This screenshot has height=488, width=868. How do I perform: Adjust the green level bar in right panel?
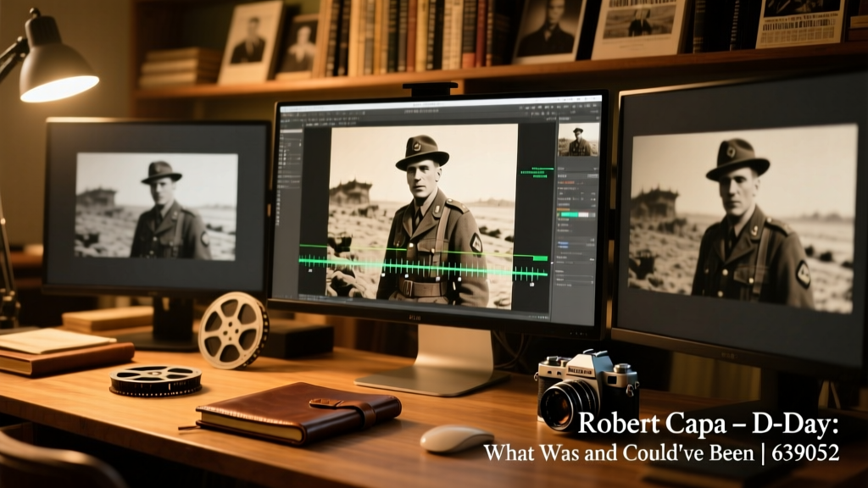(x=576, y=214)
